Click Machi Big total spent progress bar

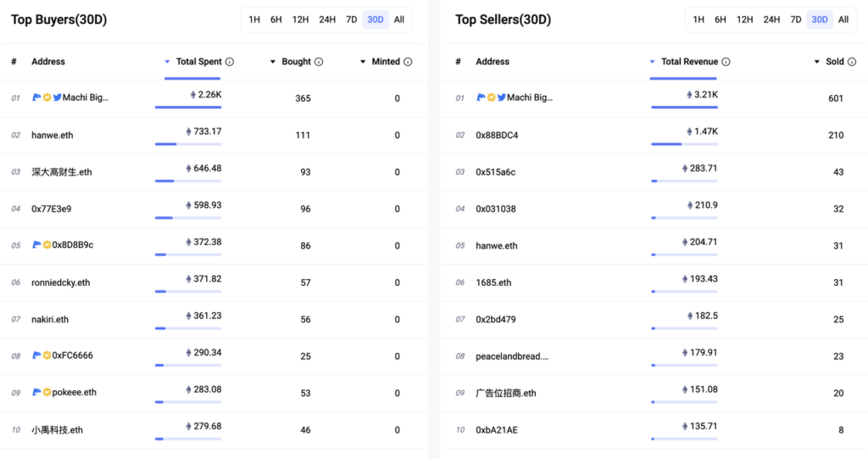(188, 107)
